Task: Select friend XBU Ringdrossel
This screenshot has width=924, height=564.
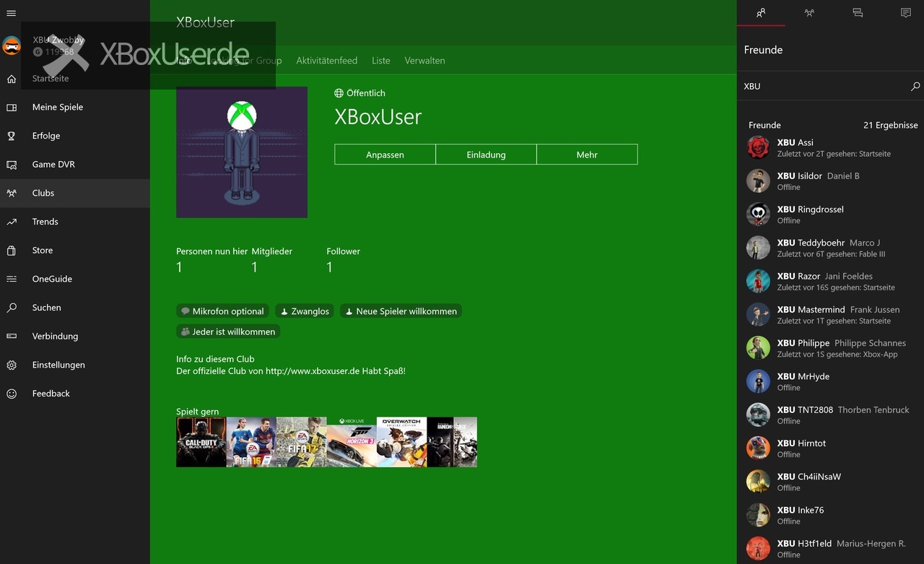Action: point(830,214)
